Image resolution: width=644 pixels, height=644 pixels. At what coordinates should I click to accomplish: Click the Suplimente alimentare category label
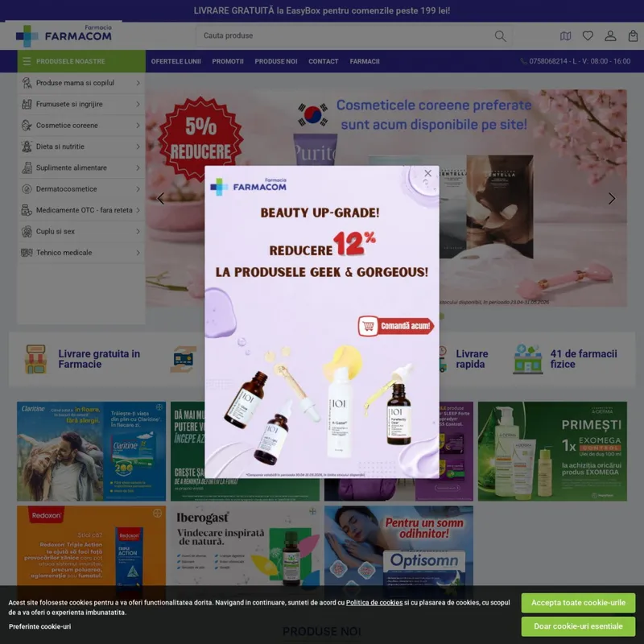(x=72, y=167)
